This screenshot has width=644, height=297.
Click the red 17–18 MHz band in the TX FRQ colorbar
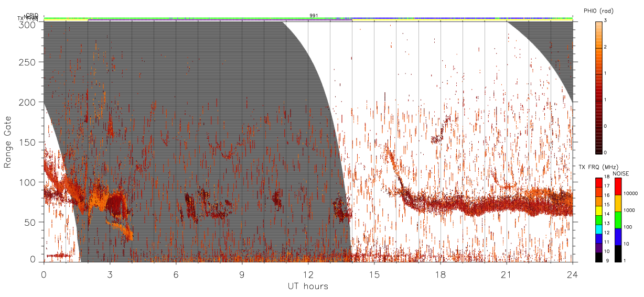click(x=598, y=182)
